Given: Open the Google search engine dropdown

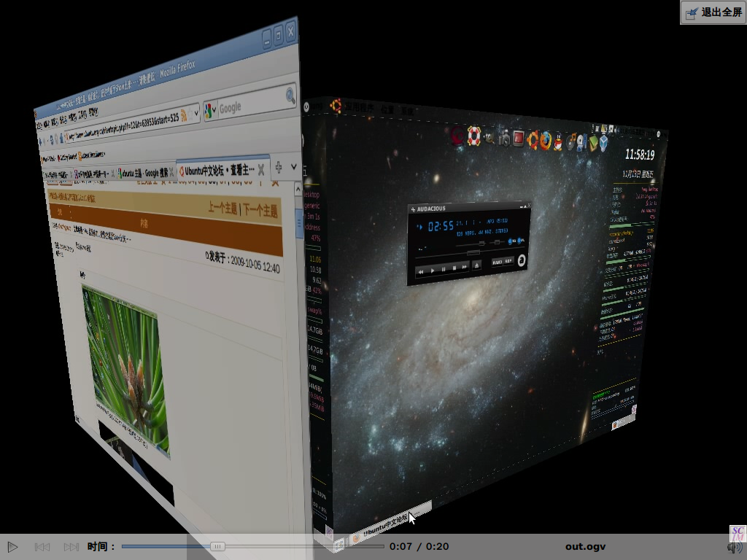Looking at the screenshot, I should [x=210, y=111].
